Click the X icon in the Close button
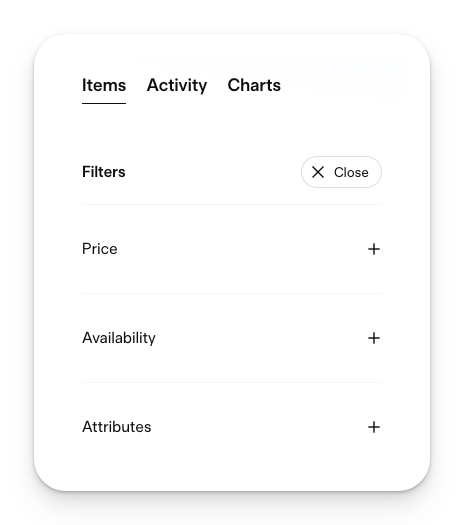 tap(318, 172)
